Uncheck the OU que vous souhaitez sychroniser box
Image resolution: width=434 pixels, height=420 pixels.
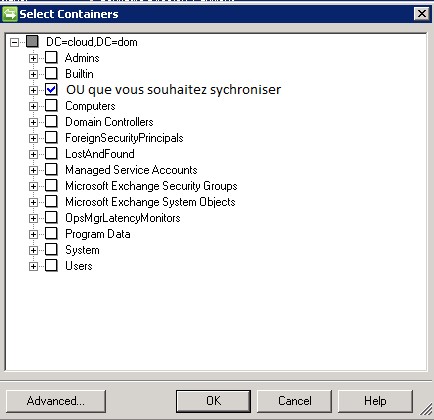point(51,90)
